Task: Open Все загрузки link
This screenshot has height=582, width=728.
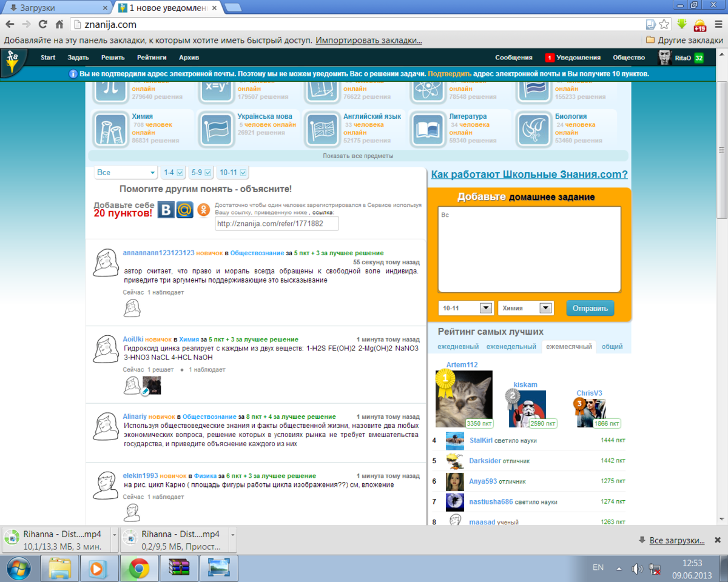Action: point(677,540)
